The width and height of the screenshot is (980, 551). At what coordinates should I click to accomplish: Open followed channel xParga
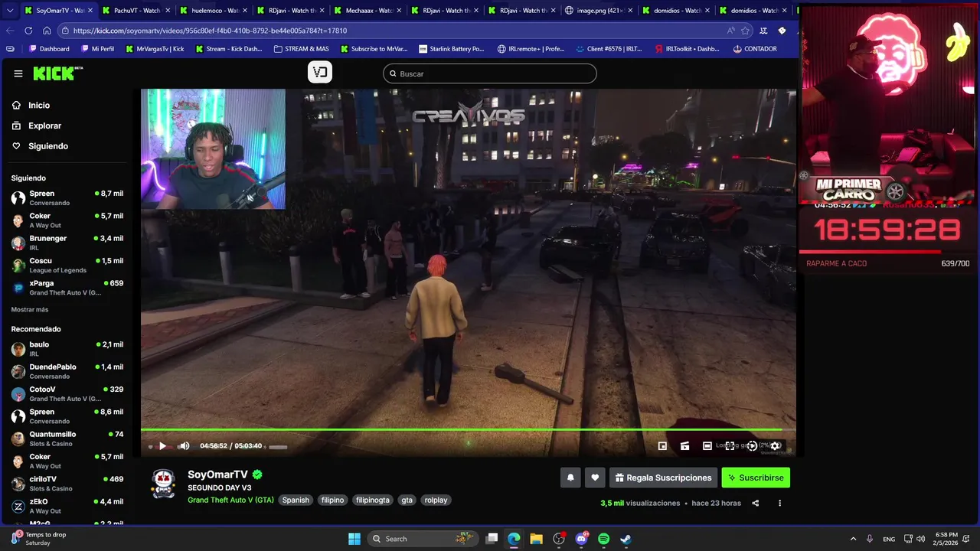click(x=67, y=288)
